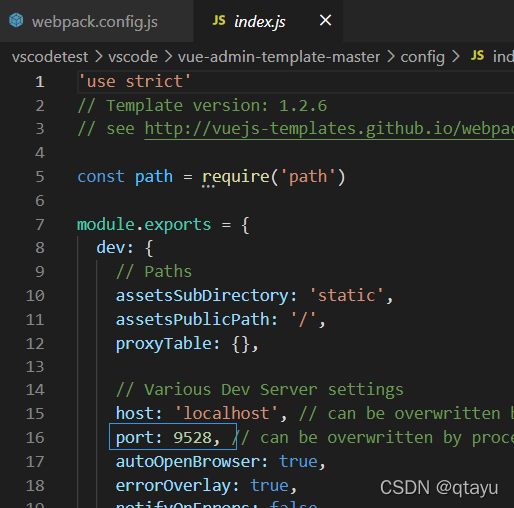This screenshot has width=514, height=508.
Task: Click the host property on line 15
Action: [x=134, y=414]
